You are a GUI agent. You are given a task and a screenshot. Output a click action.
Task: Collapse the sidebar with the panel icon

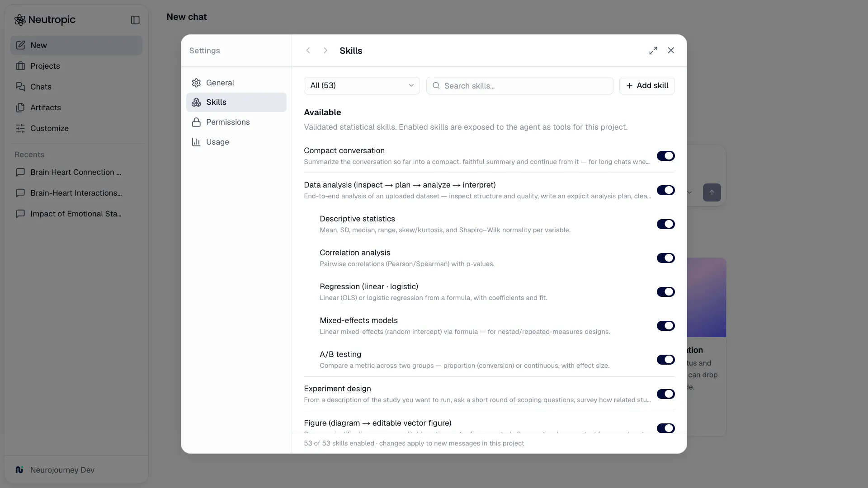tap(135, 20)
